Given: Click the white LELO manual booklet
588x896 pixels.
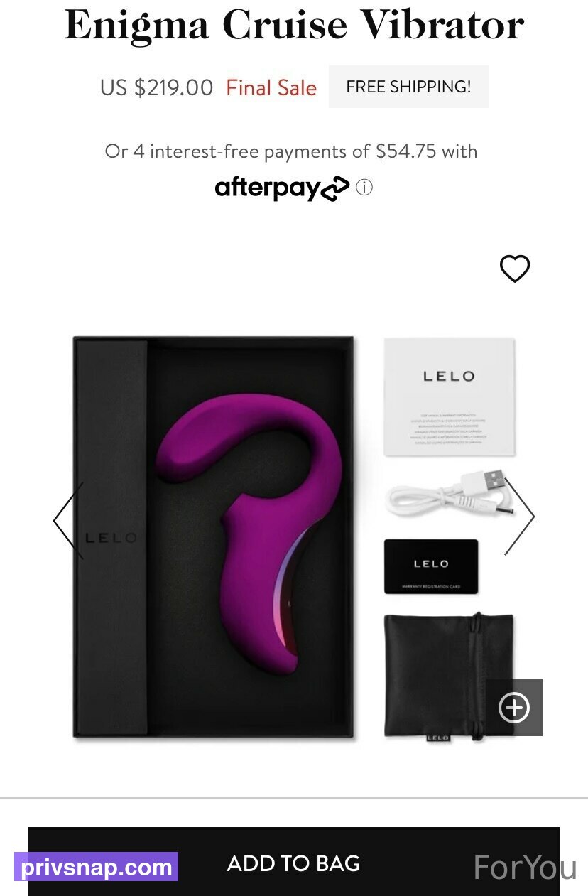Looking at the screenshot, I should click(449, 396).
